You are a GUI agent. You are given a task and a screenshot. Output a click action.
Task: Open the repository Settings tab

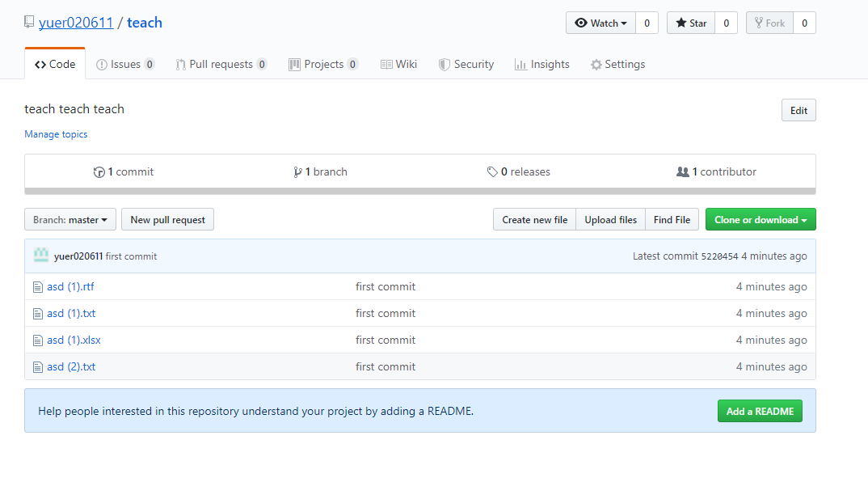617,64
